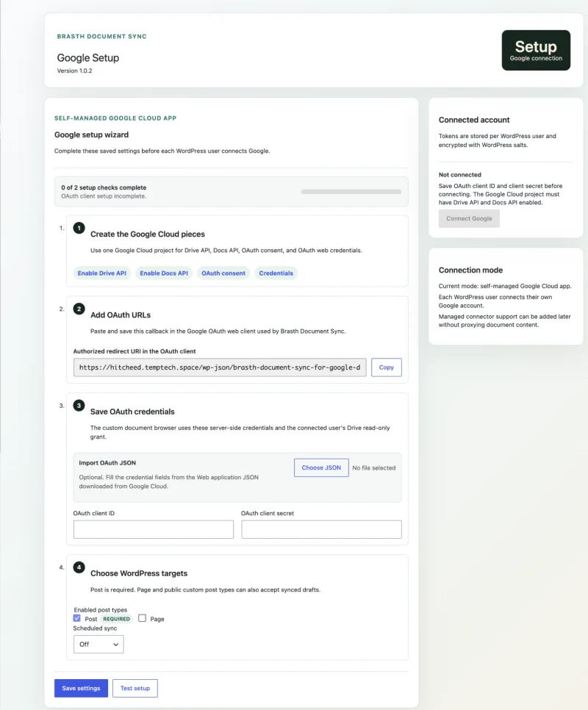588x710 pixels.
Task: Save the settings
Action: pos(81,688)
